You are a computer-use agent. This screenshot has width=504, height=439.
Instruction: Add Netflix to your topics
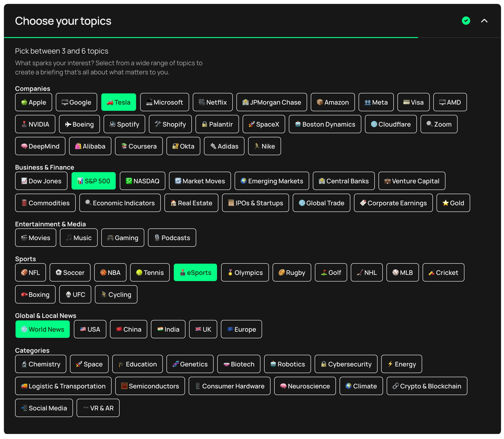pyautogui.click(x=212, y=102)
